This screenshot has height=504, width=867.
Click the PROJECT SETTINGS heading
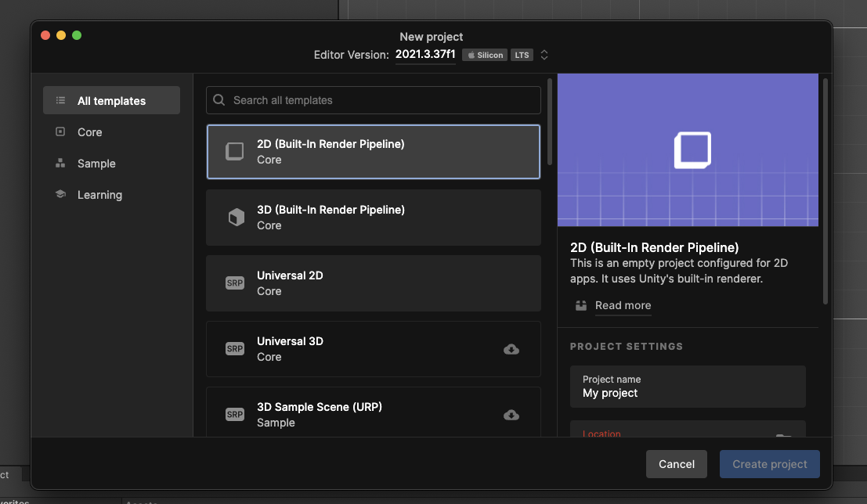pyautogui.click(x=627, y=347)
